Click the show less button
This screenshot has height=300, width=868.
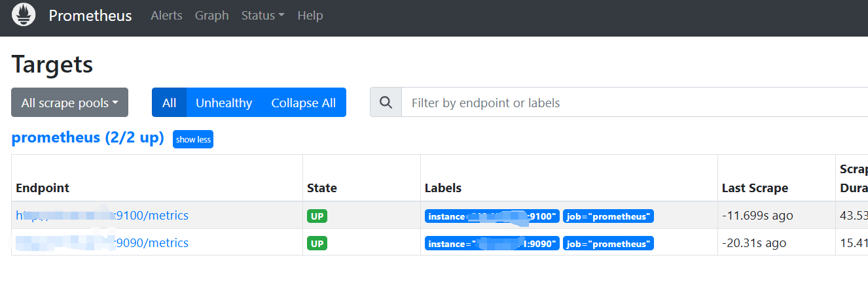point(193,139)
